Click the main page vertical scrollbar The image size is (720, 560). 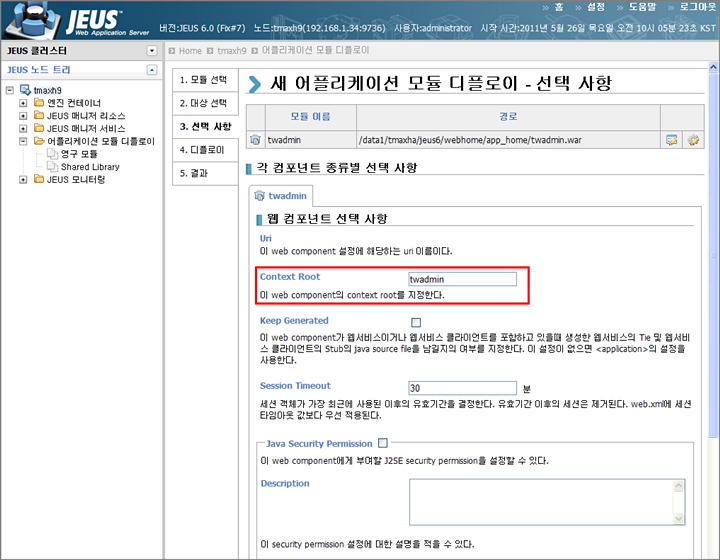714,257
